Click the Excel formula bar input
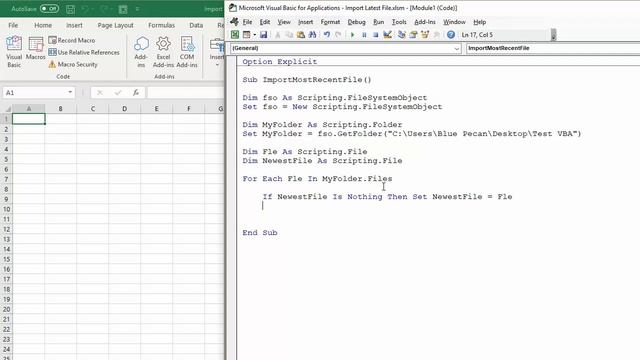The image size is (640, 360). tap(185, 93)
